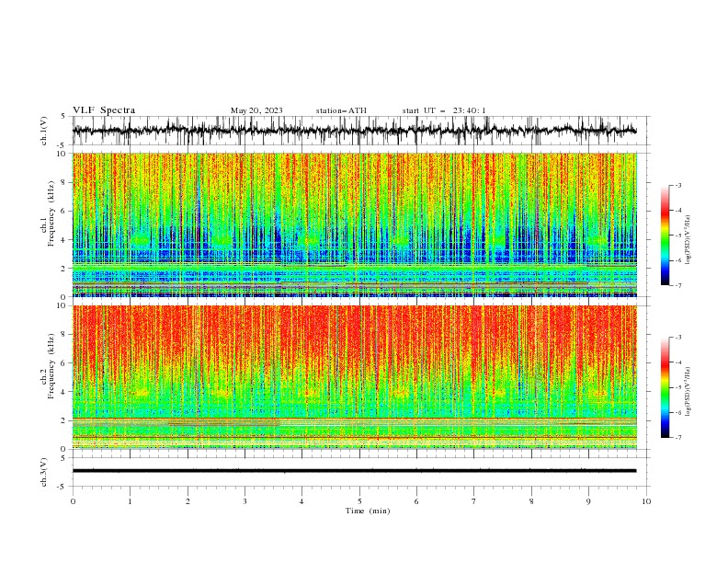Click the '-7' tick of lower colorbar

pos(677,437)
